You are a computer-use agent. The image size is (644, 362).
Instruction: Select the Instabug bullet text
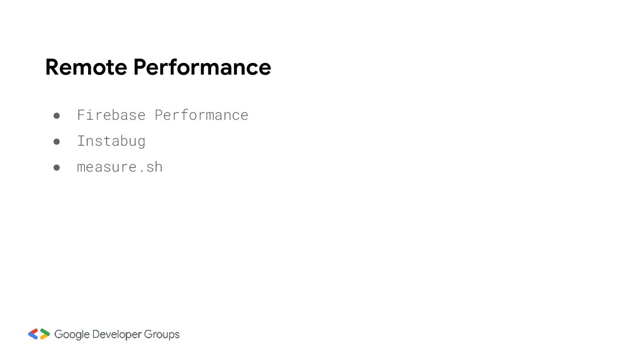[111, 141]
